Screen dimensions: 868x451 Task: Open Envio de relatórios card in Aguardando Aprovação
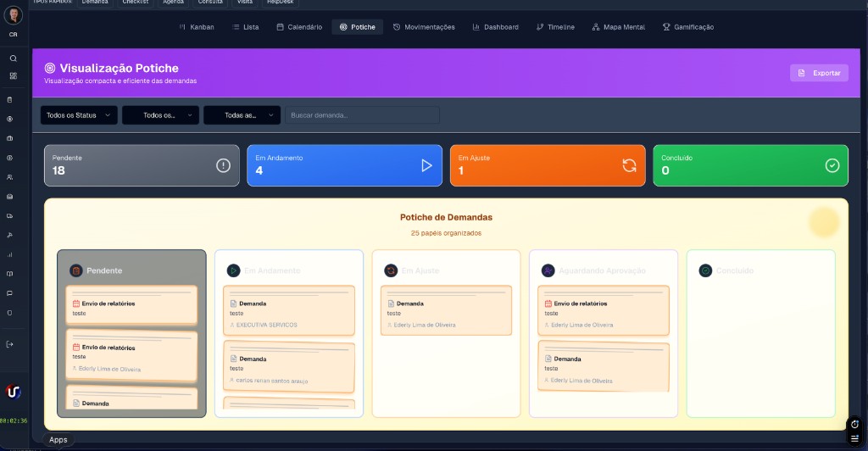pos(604,310)
